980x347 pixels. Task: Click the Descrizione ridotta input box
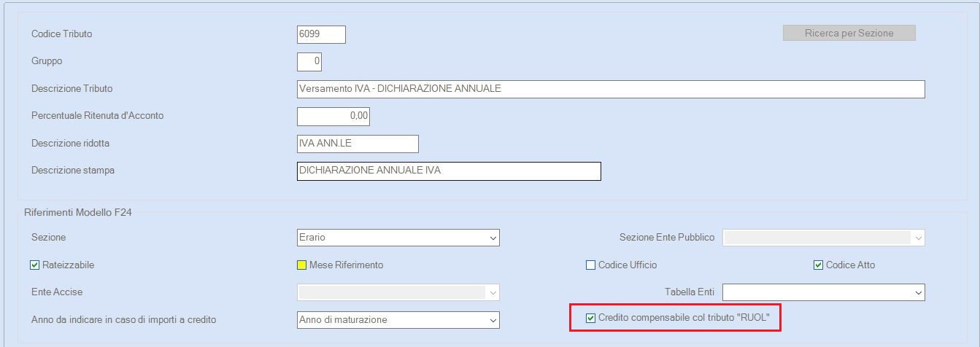(x=358, y=144)
